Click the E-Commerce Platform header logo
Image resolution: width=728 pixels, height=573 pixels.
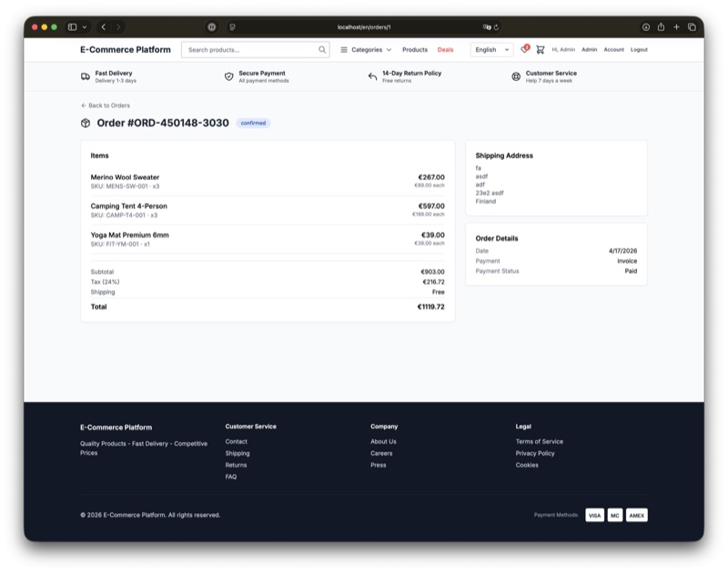click(x=126, y=50)
